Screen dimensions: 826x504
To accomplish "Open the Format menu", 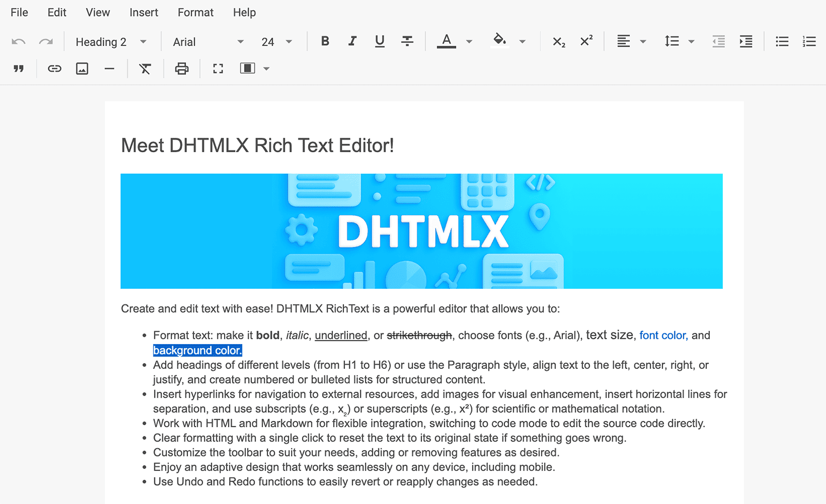I will click(x=195, y=12).
